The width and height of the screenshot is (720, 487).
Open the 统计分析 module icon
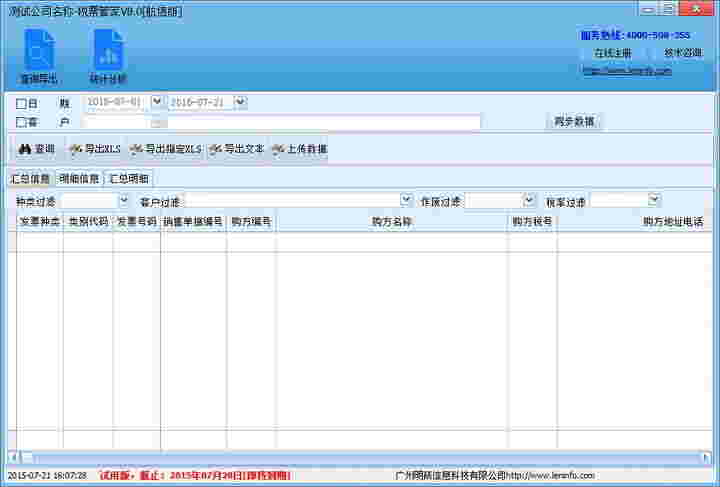pos(108,56)
